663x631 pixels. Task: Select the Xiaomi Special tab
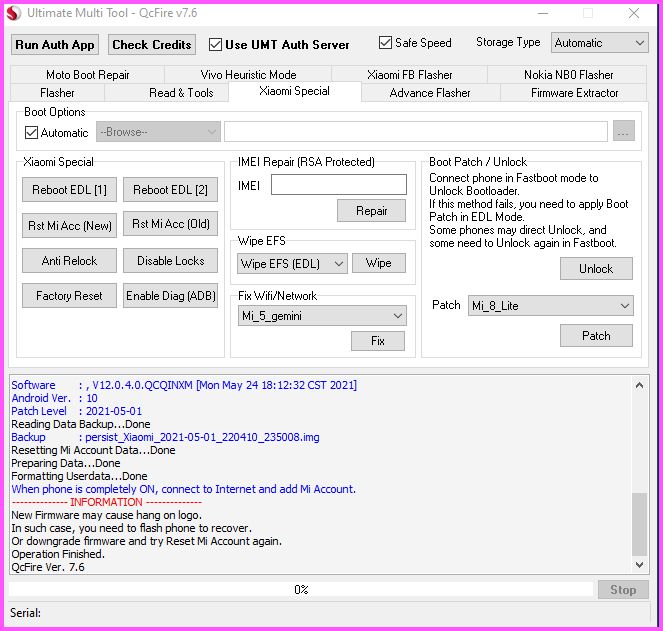[294, 91]
